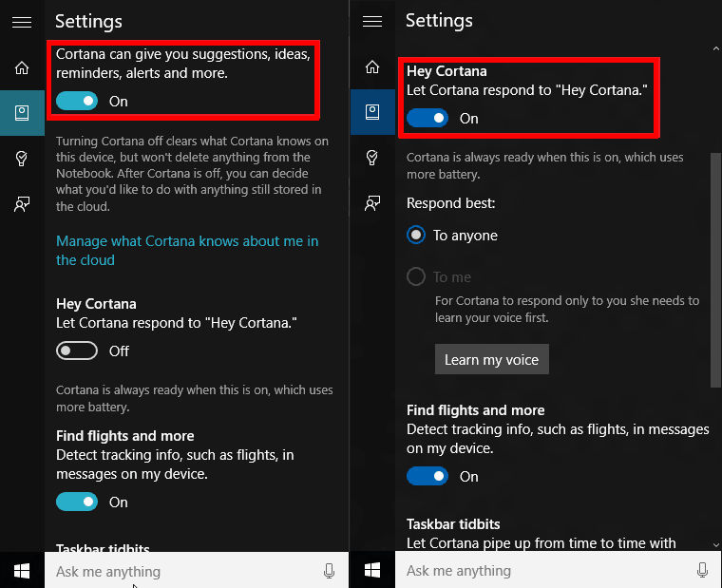Image resolution: width=722 pixels, height=588 pixels.
Task: Open Feedback icon in right panel sidebar
Action: pos(372,202)
